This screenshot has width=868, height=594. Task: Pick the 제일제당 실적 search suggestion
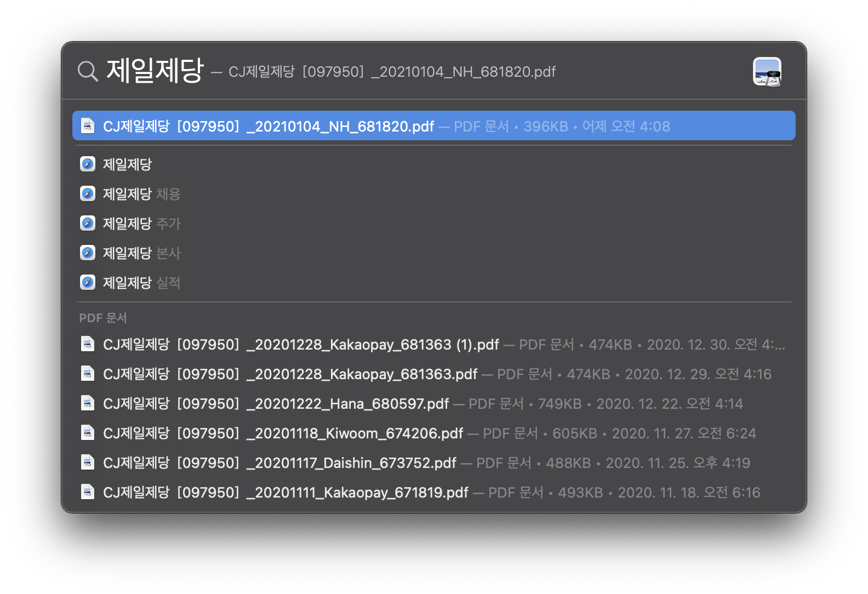(x=434, y=282)
